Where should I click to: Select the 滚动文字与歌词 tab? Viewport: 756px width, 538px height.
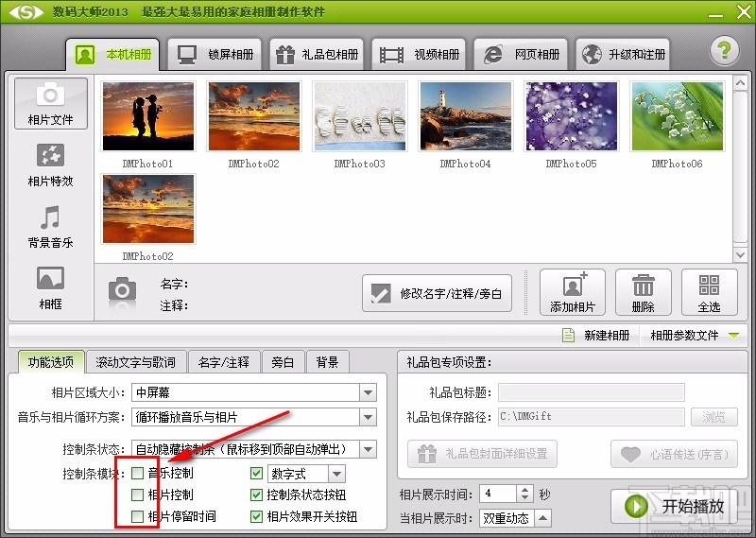136,361
